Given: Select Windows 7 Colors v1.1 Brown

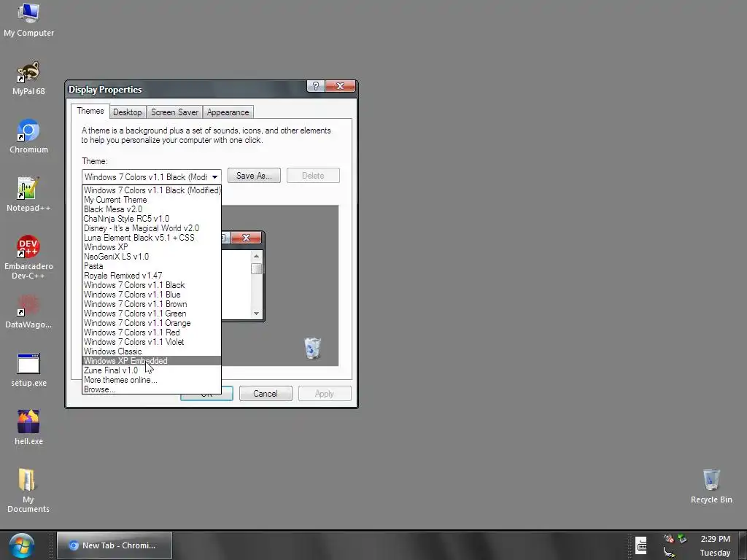Looking at the screenshot, I should 152,304.
